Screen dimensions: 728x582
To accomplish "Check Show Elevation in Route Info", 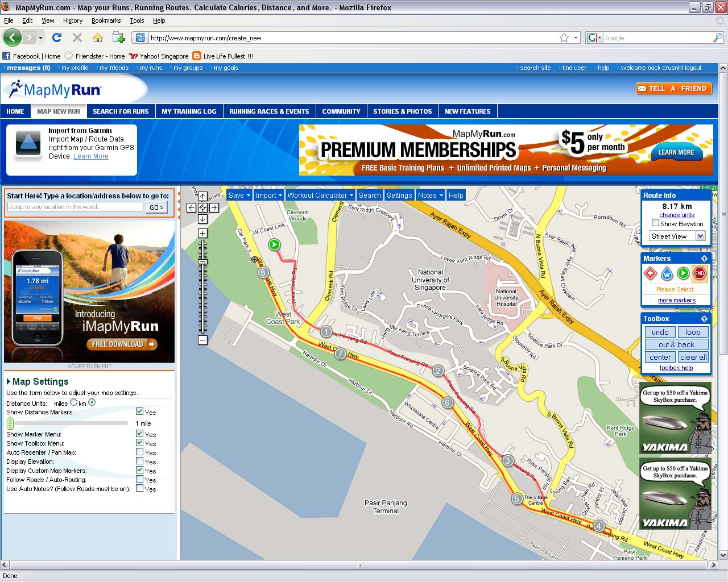I will click(x=655, y=223).
